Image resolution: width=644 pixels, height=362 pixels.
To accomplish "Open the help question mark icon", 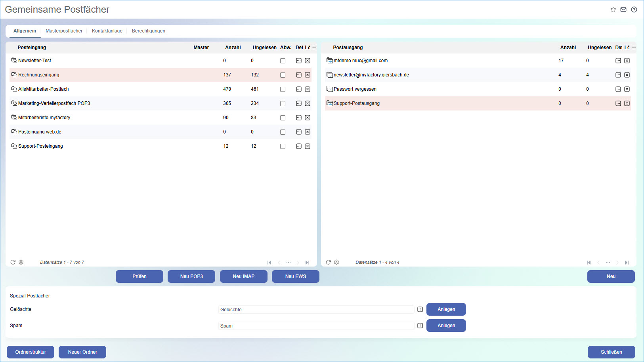I will pos(634,10).
